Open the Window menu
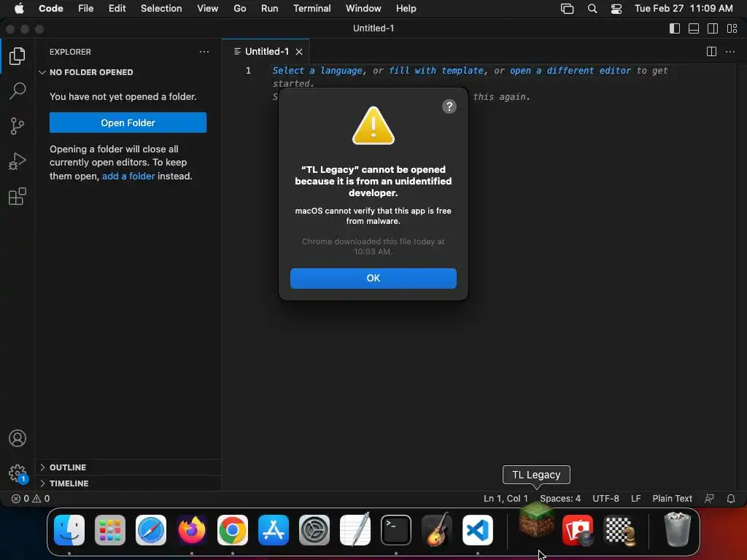747x560 pixels. tap(363, 9)
